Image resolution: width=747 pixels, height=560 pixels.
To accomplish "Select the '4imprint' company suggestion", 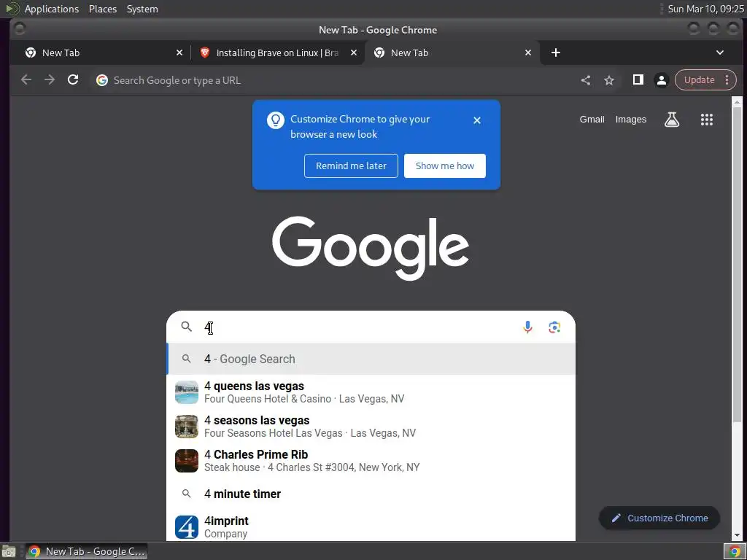I will [371, 526].
